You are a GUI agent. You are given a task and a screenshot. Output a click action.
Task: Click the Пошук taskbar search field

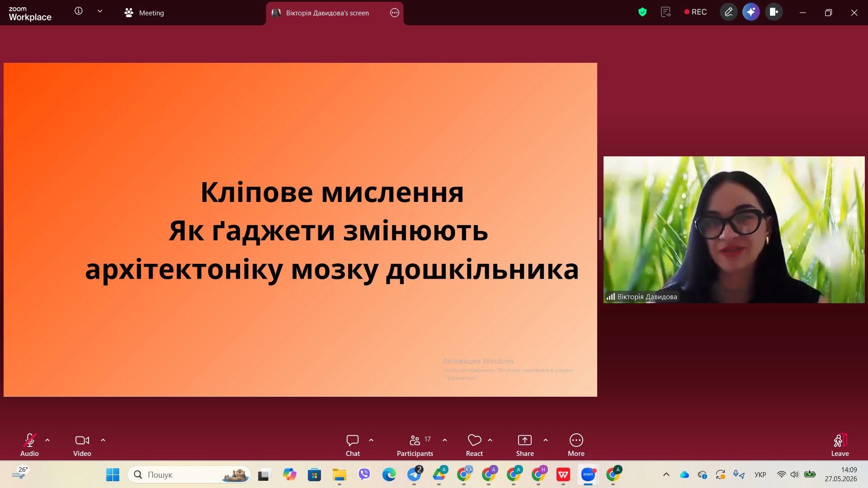[x=189, y=475]
